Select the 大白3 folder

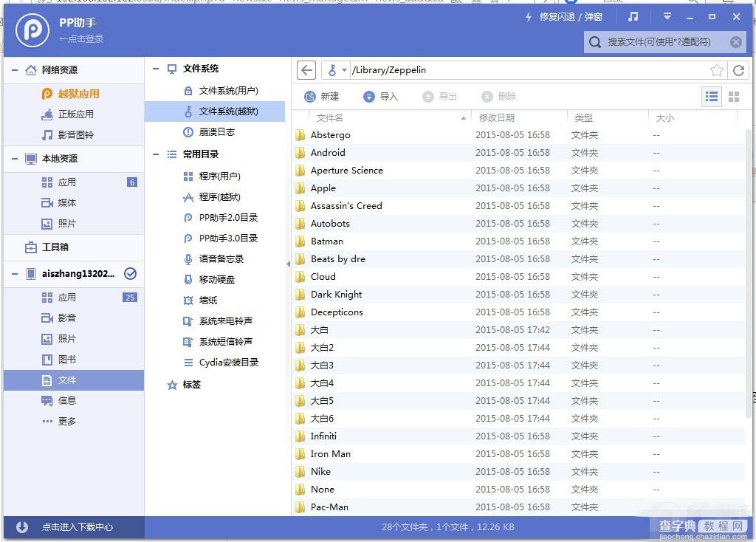click(x=520, y=366)
